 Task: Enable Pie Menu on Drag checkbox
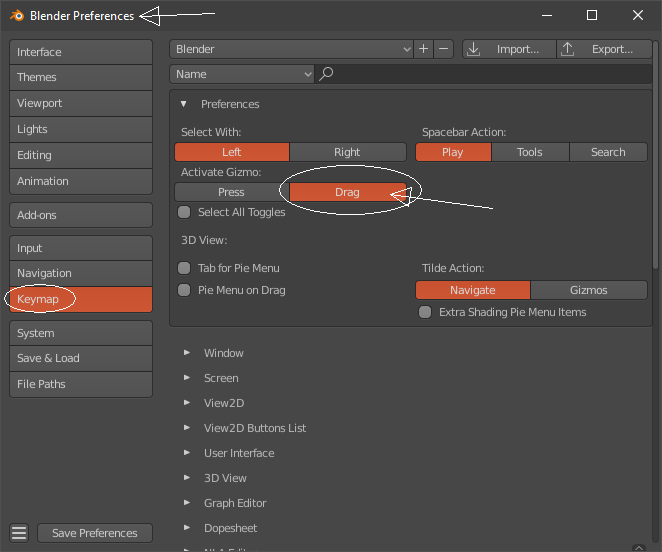(184, 290)
